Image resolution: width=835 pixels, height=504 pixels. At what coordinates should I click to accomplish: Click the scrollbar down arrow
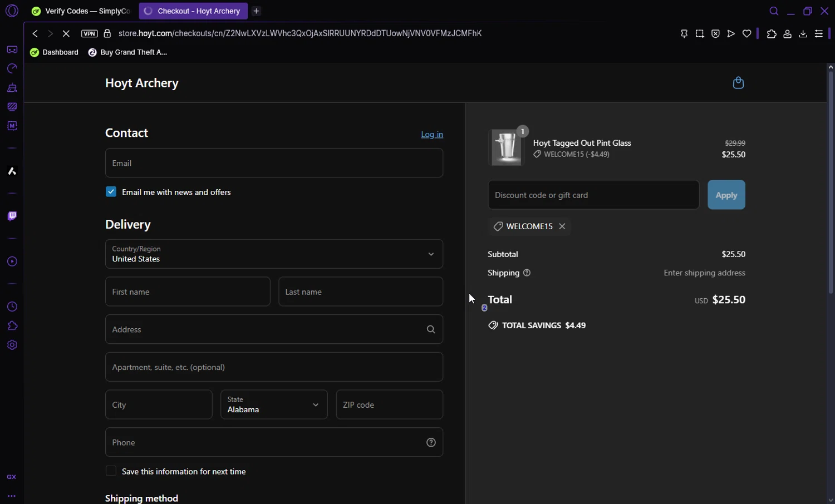[831, 500]
